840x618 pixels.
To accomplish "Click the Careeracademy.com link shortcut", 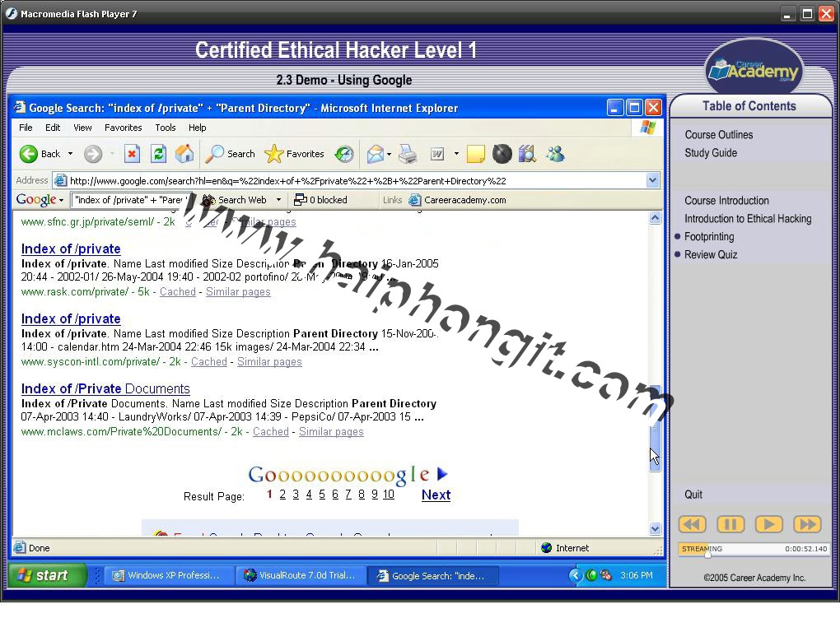I will 458,200.
